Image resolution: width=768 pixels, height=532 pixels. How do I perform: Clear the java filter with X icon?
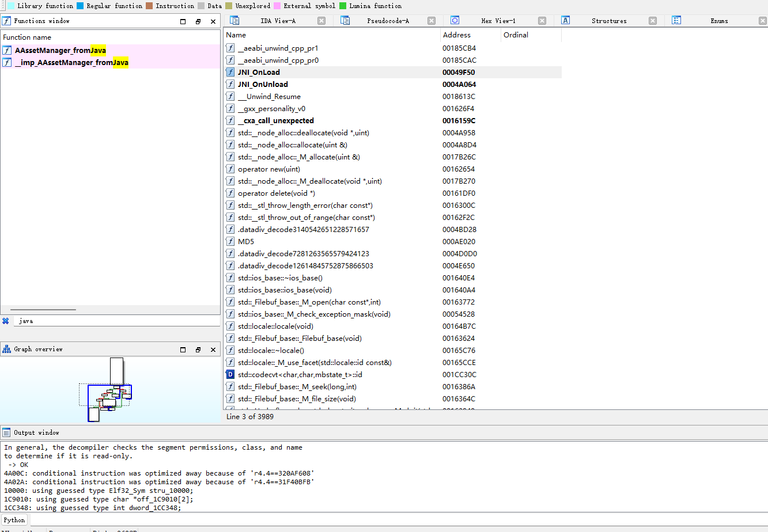[x=6, y=321]
